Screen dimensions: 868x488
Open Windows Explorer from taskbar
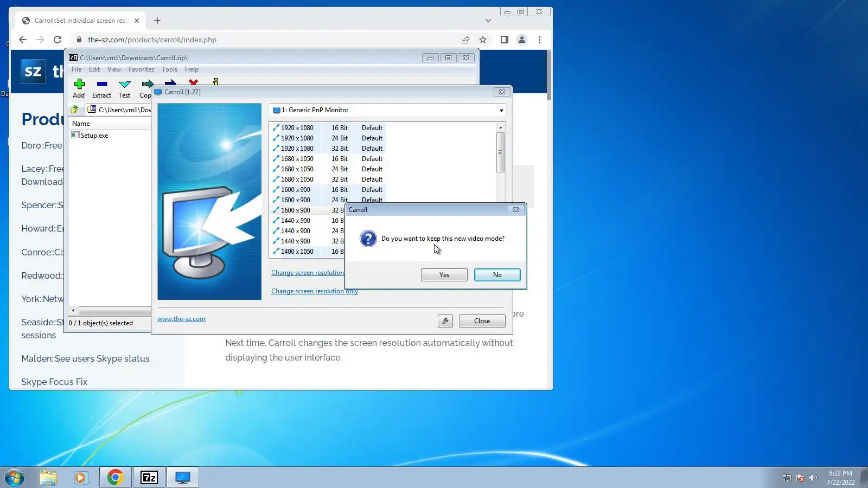pos(48,477)
